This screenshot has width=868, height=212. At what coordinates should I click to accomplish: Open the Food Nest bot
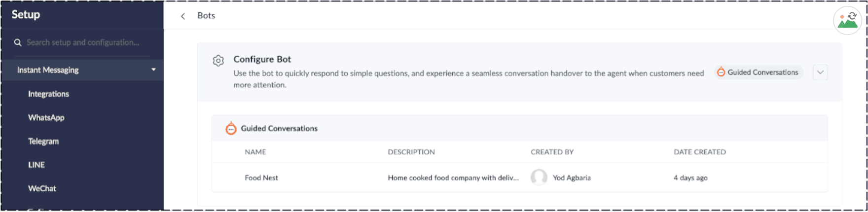[x=261, y=177]
